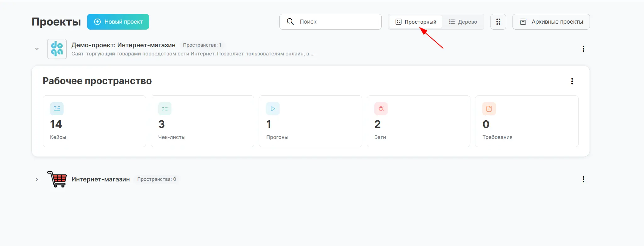Click the archive box icon
644x246 pixels.
coord(523,22)
